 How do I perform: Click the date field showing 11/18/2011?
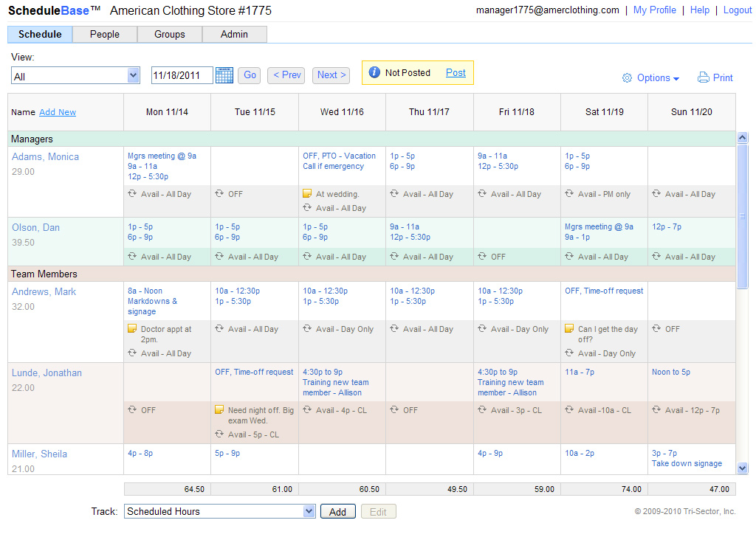pos(182,76)
